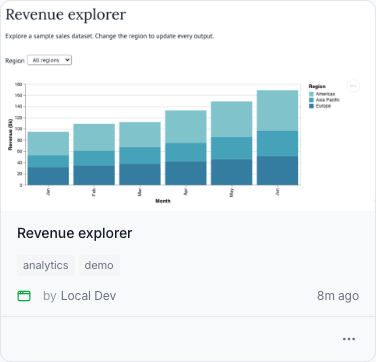Click the "May" x-axis label
Viewport: 376px width, 362px height.
tap(232, 192)
